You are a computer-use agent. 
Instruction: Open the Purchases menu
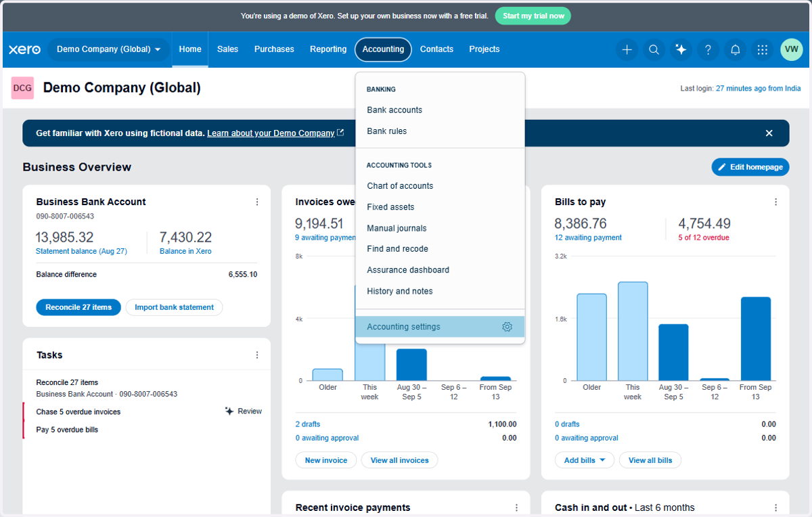(274, 49)
